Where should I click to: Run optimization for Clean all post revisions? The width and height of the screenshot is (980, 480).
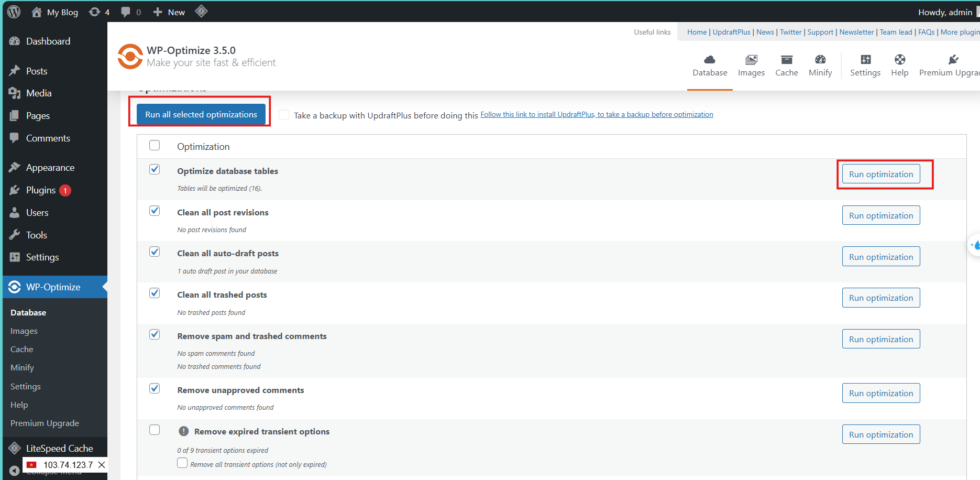(x=881, y=215)
